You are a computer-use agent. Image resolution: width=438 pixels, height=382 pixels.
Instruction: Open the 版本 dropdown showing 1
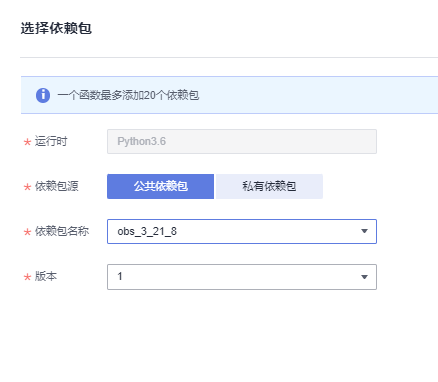pyautogui.click(x=242, y=277)
